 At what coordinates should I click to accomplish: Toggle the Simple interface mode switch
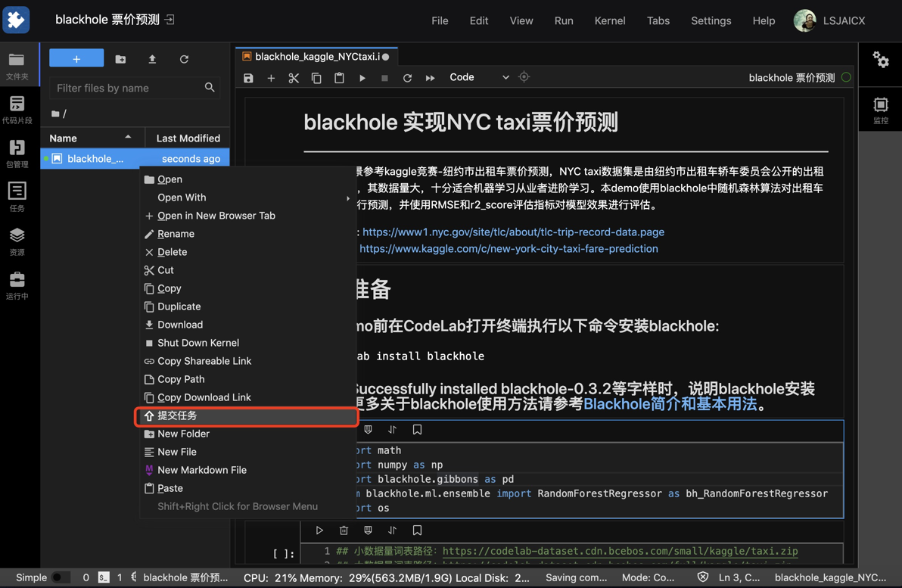coord(60,577)
